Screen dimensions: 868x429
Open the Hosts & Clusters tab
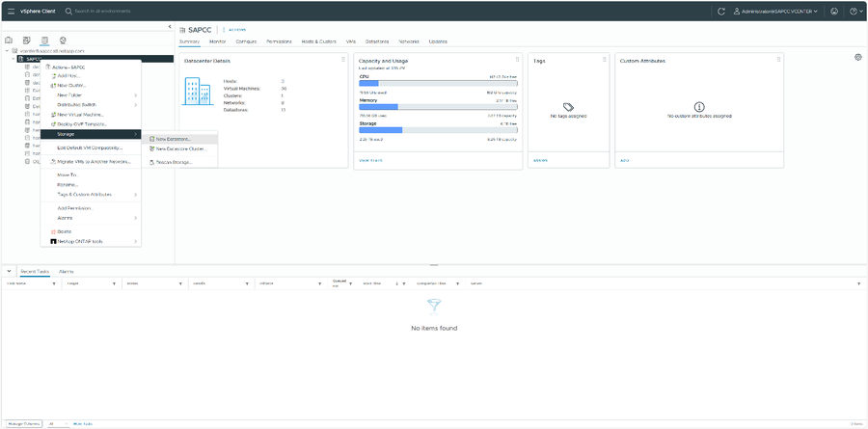(319, 41)
